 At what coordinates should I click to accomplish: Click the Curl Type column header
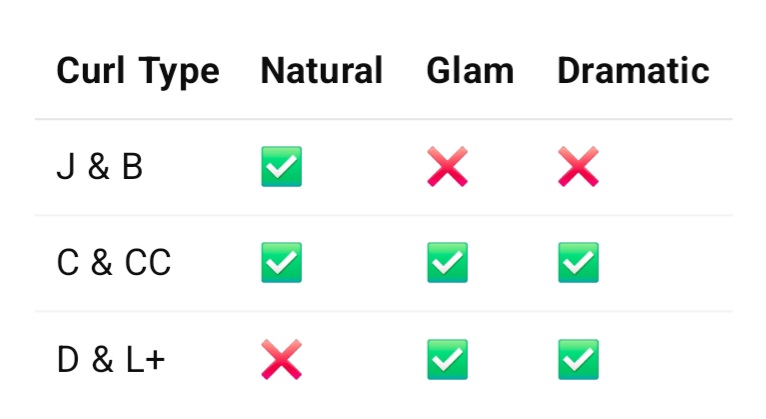pyautogui.click(x=138, y=71)
